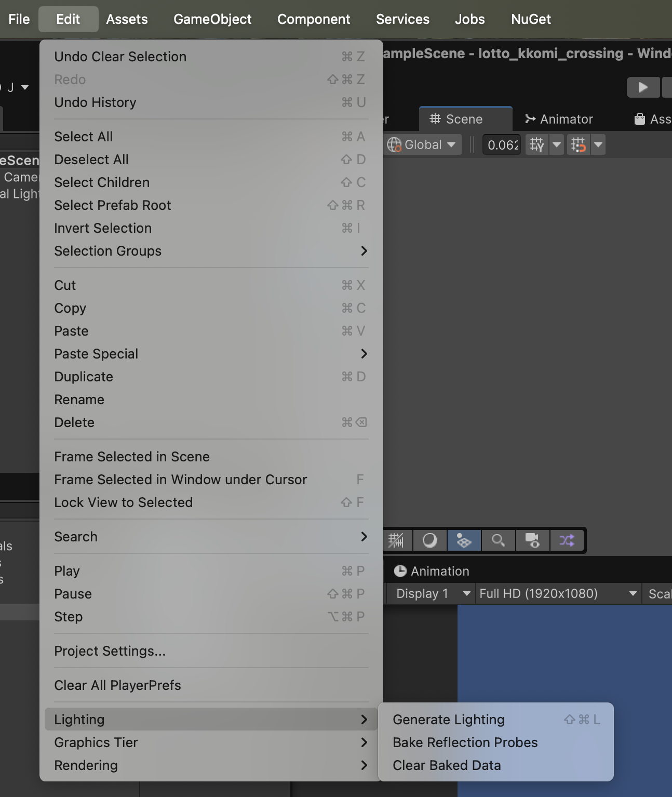Open the Full HD (1920x1080) resolution dropdown
The image size is (672, 797).
point(558,593)
